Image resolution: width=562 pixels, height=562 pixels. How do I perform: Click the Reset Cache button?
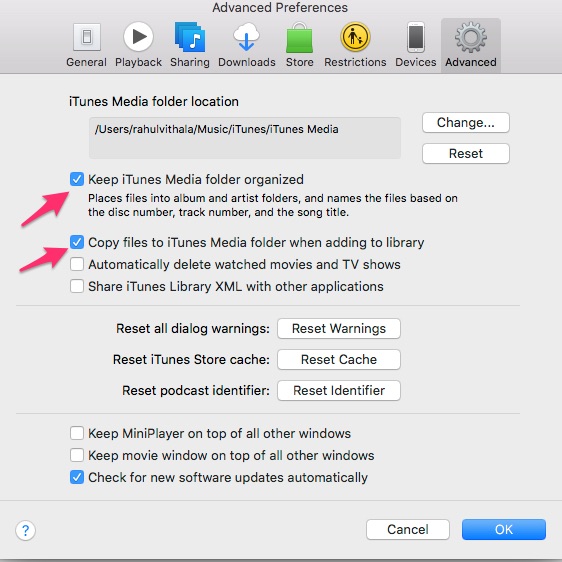coord(339,359)
